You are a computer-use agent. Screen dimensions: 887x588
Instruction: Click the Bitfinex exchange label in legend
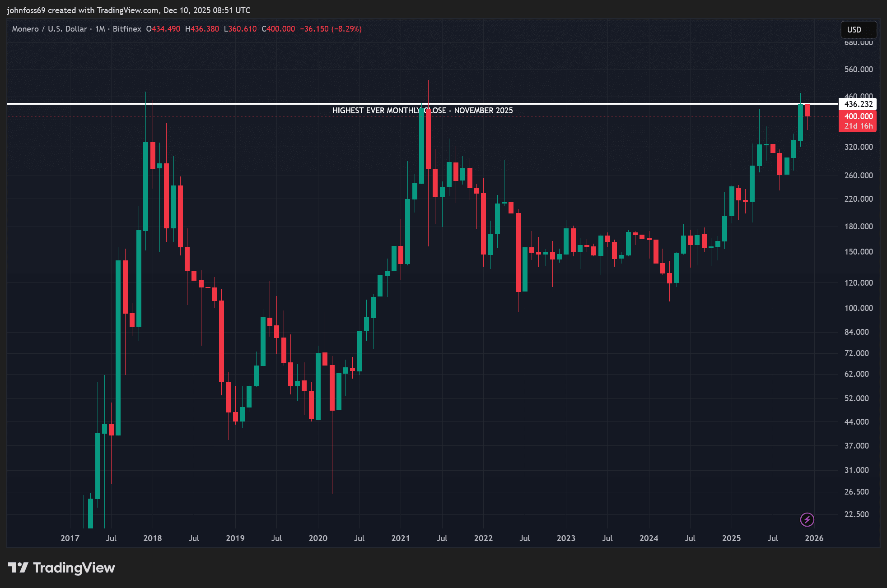(x=127, y=29)
